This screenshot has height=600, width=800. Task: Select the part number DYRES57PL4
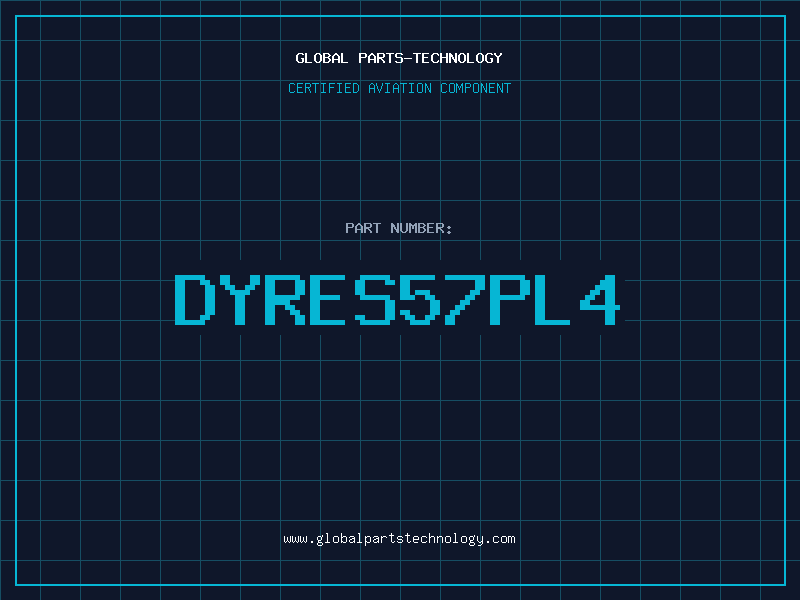tap(397, 300)
